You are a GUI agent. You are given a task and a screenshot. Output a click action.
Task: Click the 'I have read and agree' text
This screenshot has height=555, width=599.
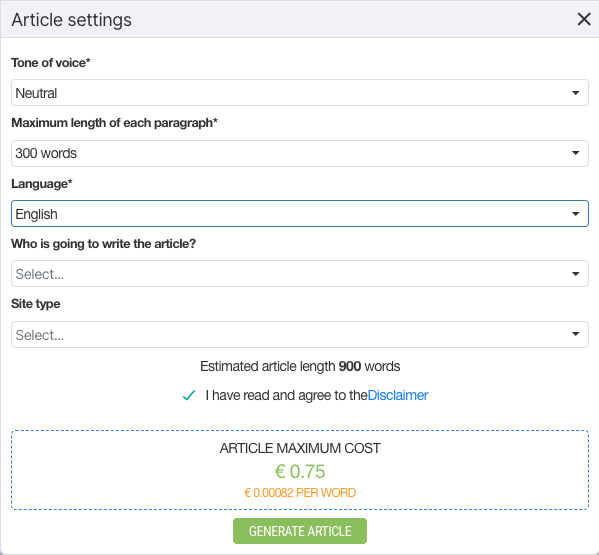click(x=286, y=395)
